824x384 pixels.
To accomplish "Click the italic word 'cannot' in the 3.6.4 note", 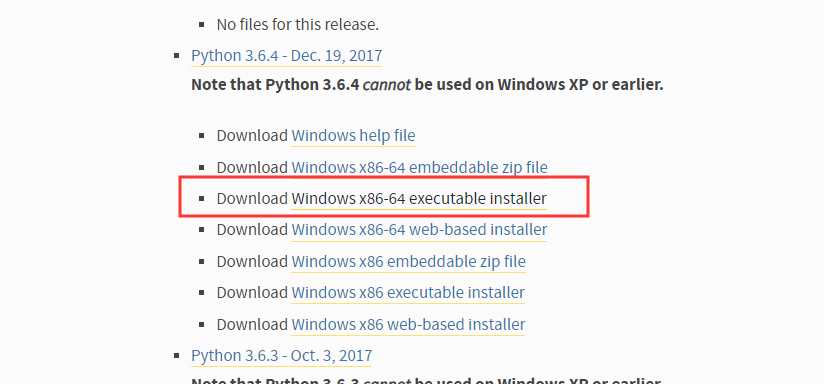I will (387, 84).
